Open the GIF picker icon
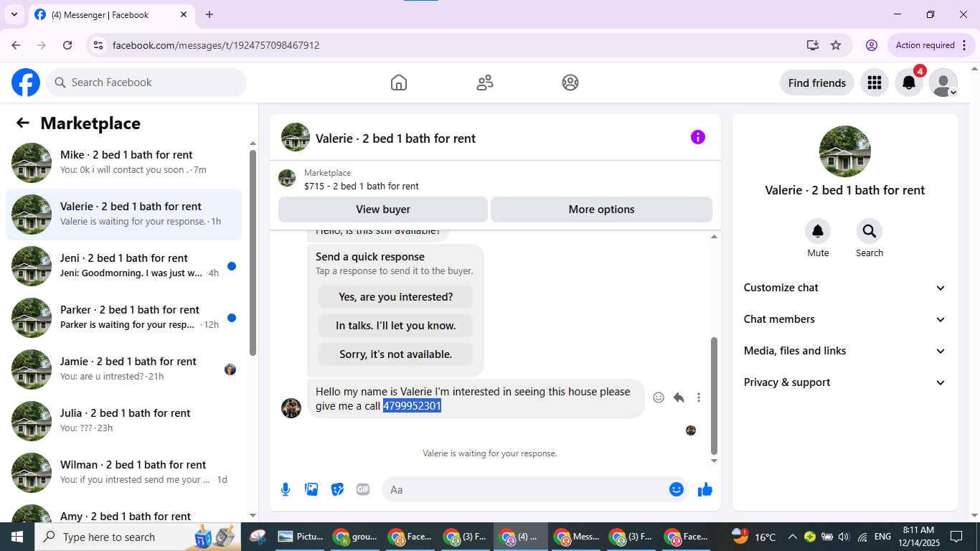Viewport: 980px width, 551px height. [363, 489]
